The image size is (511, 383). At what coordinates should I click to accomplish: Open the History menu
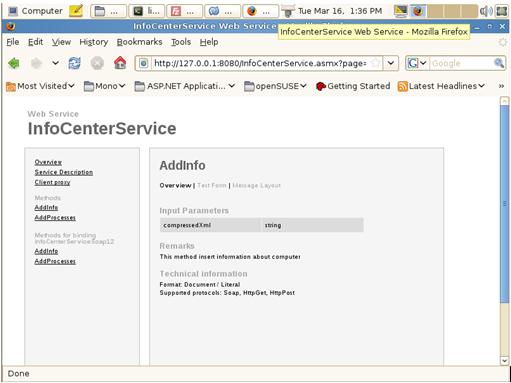(x=94, y=42)
